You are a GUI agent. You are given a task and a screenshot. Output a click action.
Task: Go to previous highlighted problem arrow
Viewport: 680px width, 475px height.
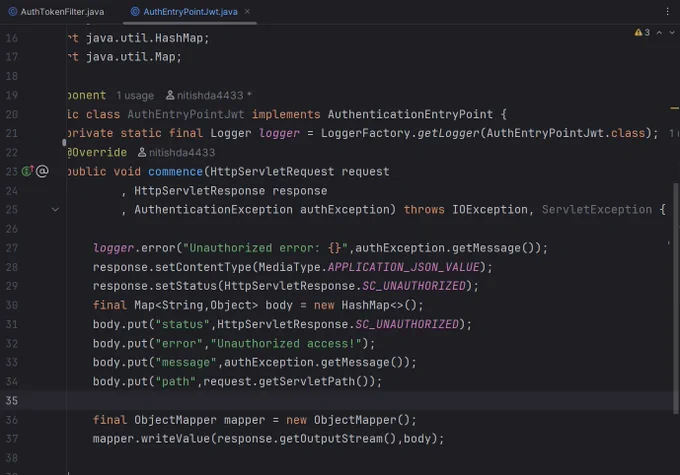(659, 33)
